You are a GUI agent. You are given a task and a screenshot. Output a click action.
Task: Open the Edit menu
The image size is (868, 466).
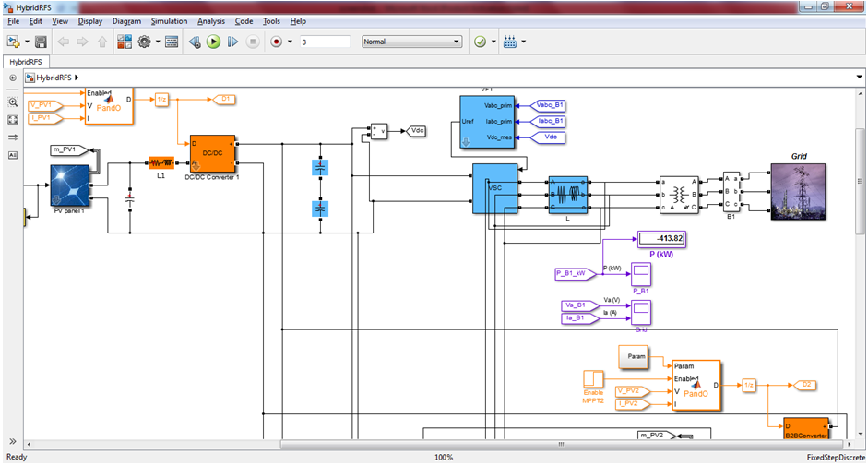coord(35,21)
